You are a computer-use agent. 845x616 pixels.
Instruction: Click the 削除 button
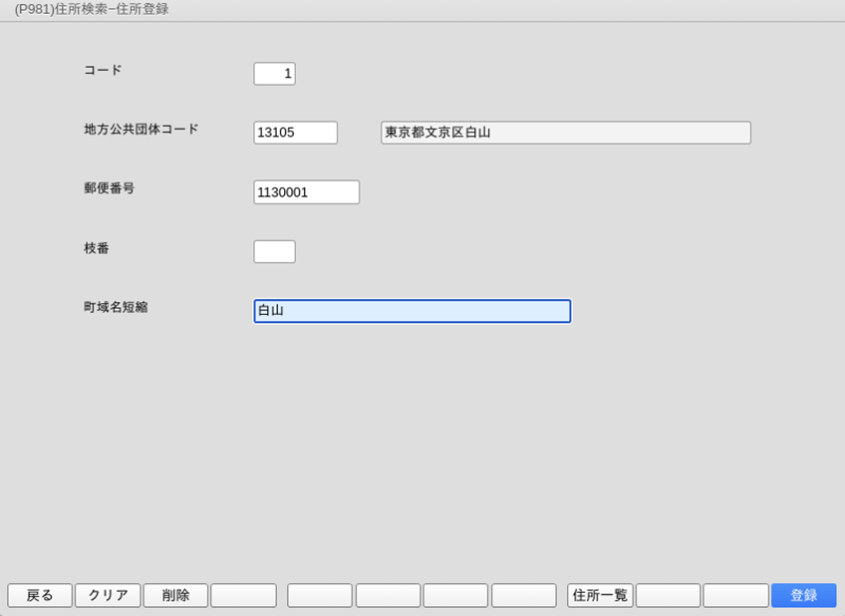coord(175,595)
